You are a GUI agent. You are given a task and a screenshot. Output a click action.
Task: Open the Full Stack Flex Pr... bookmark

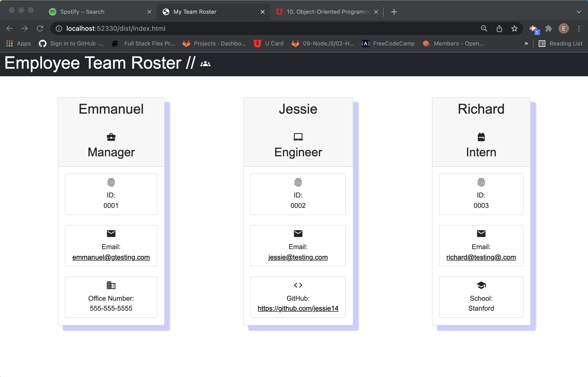[x=143, y=44]
